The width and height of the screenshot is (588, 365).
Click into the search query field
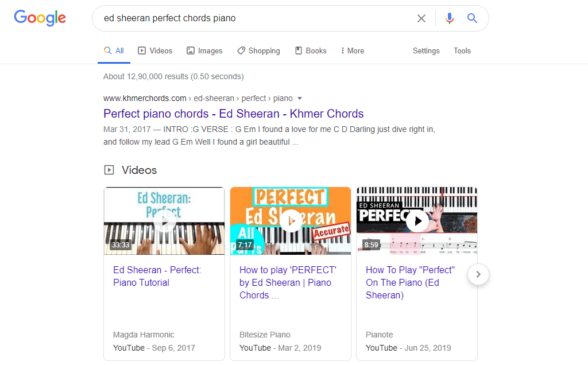(255, 18)
